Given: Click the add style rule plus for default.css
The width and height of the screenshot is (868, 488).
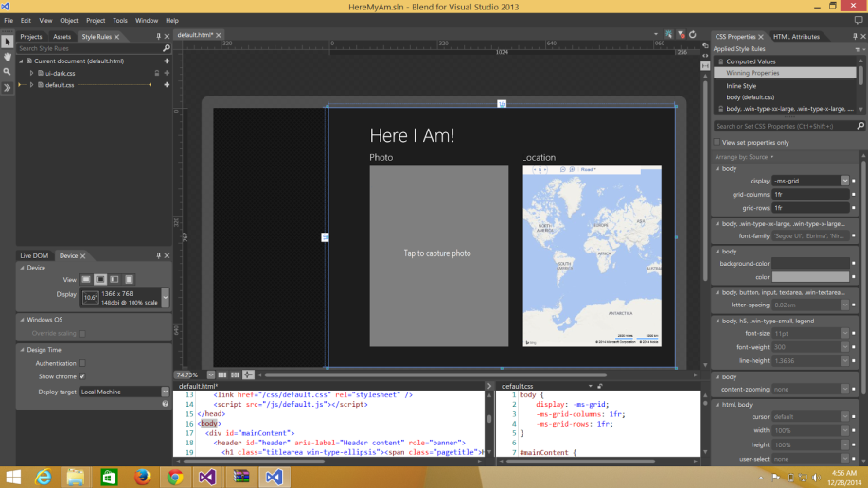Looking at the screenshot, I should 167,85.
